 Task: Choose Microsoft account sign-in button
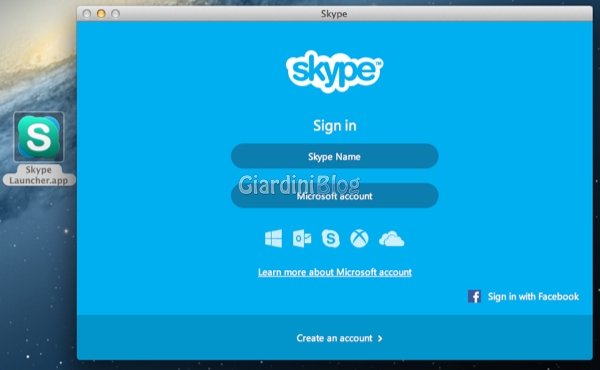point(334,196)
